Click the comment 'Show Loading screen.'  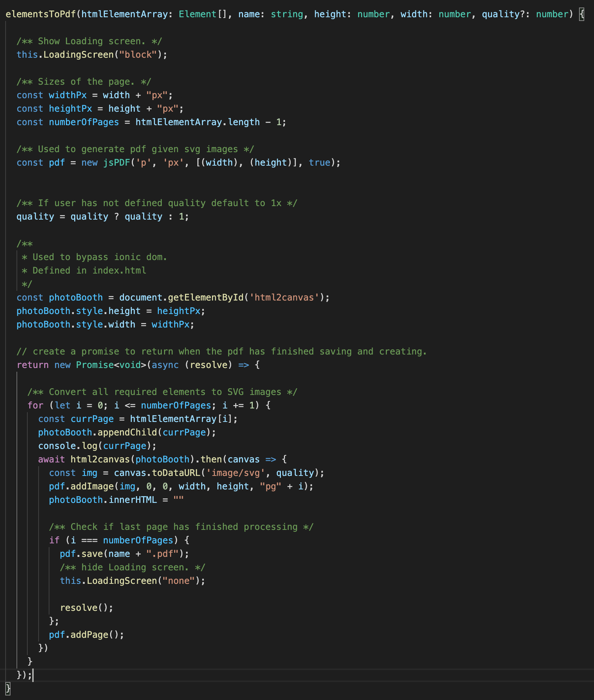[x=89, y=41]
